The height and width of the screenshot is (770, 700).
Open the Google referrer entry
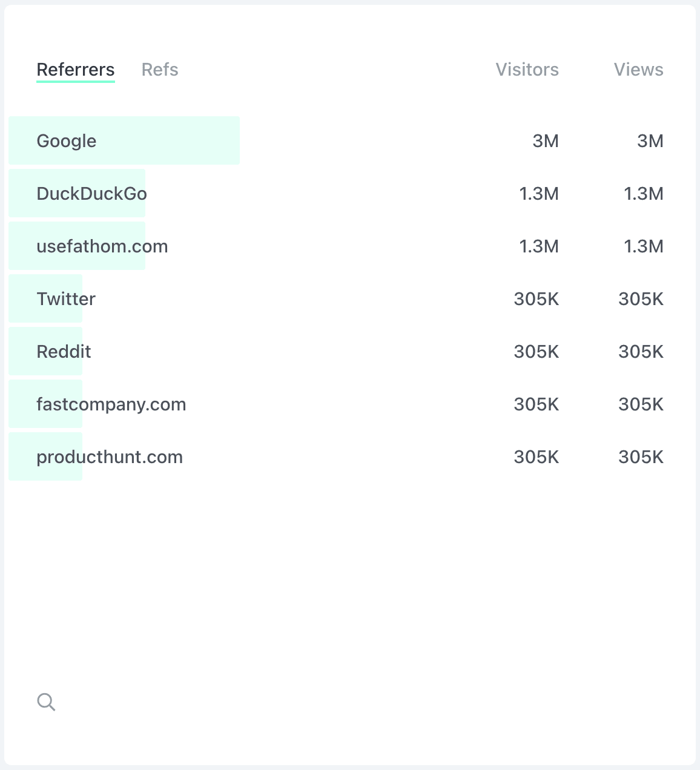pyautogui.click(x=67, y=140)
